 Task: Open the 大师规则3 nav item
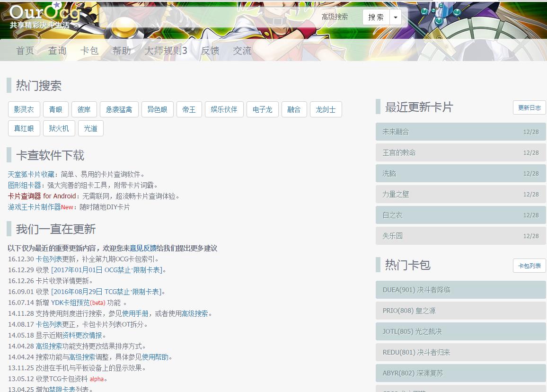(166, 51)
